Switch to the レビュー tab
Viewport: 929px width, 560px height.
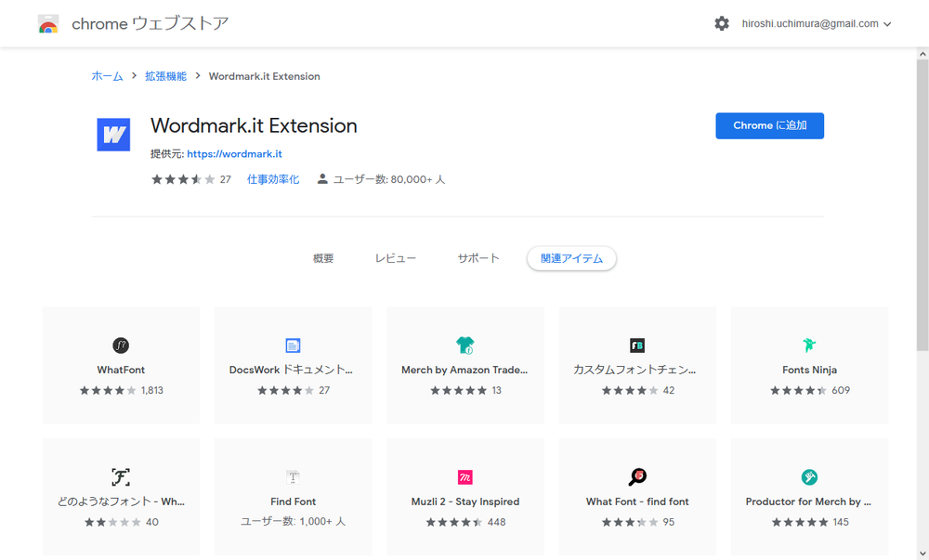(395, 259)
